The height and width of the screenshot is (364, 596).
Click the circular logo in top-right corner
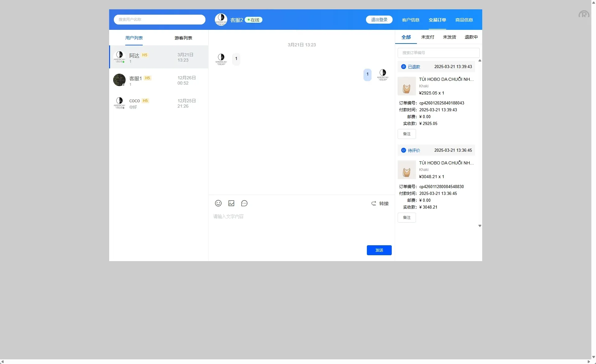(584, 14)
